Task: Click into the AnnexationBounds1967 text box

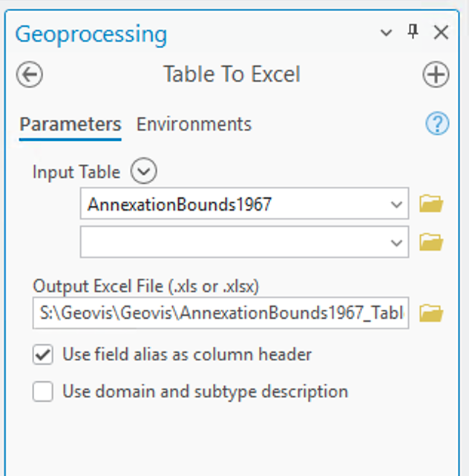Action: [230, 205]
